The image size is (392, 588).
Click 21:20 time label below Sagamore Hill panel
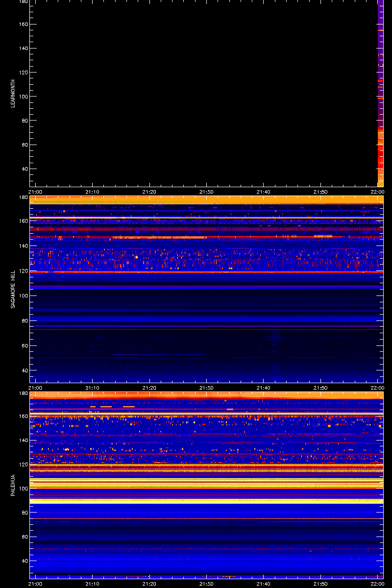coord(149,388)
